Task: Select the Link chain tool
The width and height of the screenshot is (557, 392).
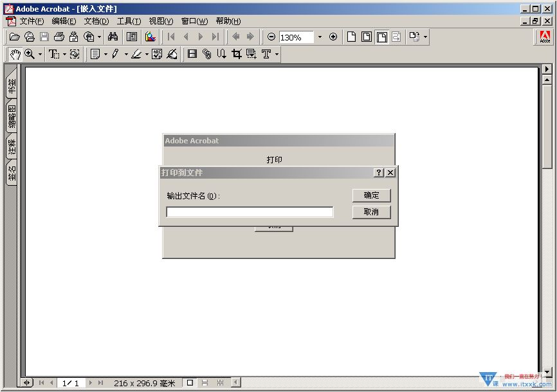Action: pyautogui.click(x=206, y=55)
